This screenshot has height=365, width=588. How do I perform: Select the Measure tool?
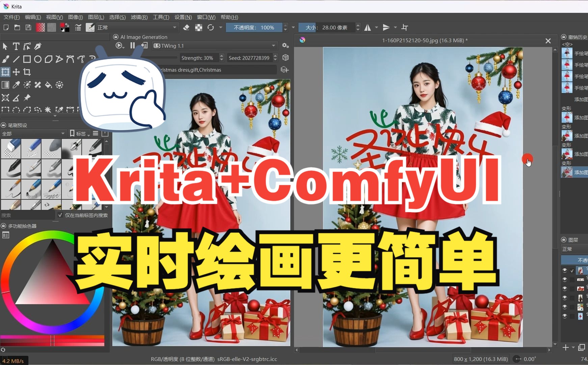16,98
